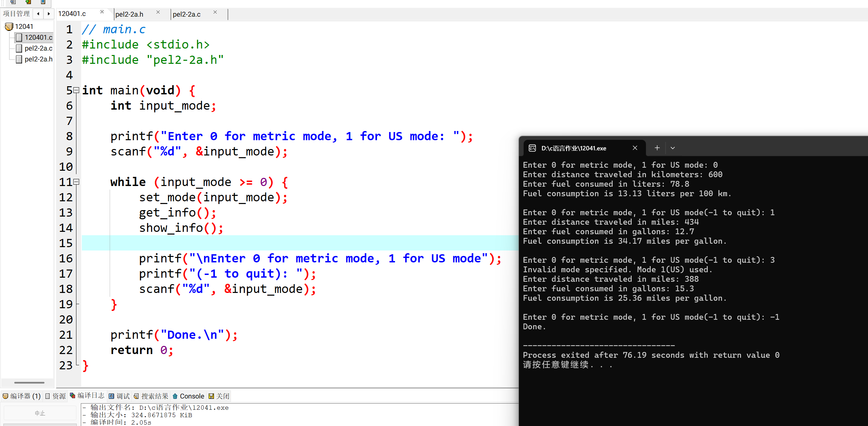
Task: Open the terminal new-tab dropdown arrow
Action: click(x=672, y=148)
